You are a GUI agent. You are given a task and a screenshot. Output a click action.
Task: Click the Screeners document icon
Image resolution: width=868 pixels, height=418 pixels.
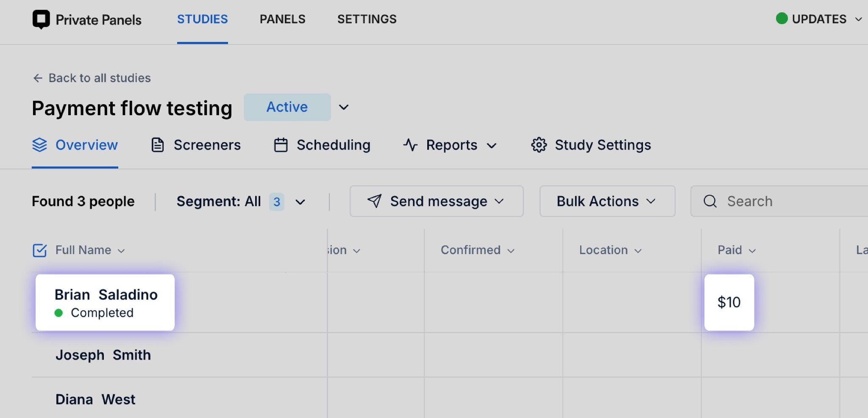(x=158, y=145)
